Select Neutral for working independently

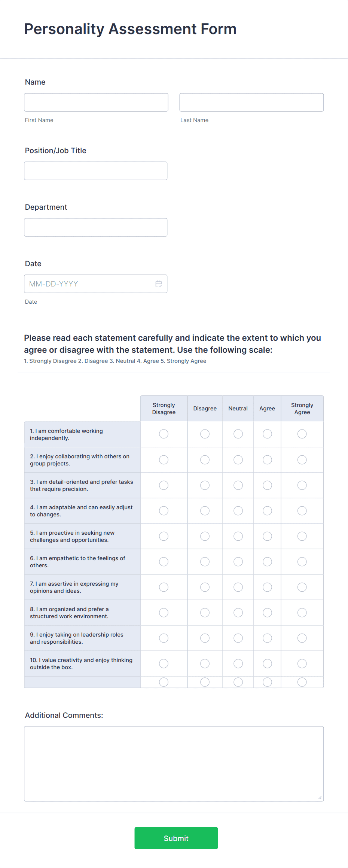coord(238,434)
